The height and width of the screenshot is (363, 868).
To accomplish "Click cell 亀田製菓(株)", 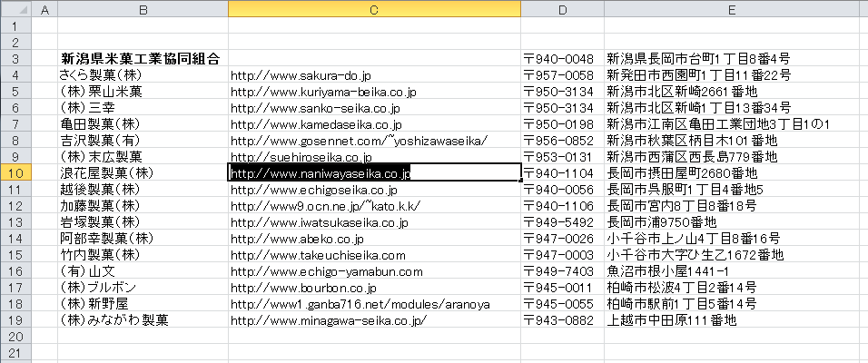I will click(x=143, y=124).
